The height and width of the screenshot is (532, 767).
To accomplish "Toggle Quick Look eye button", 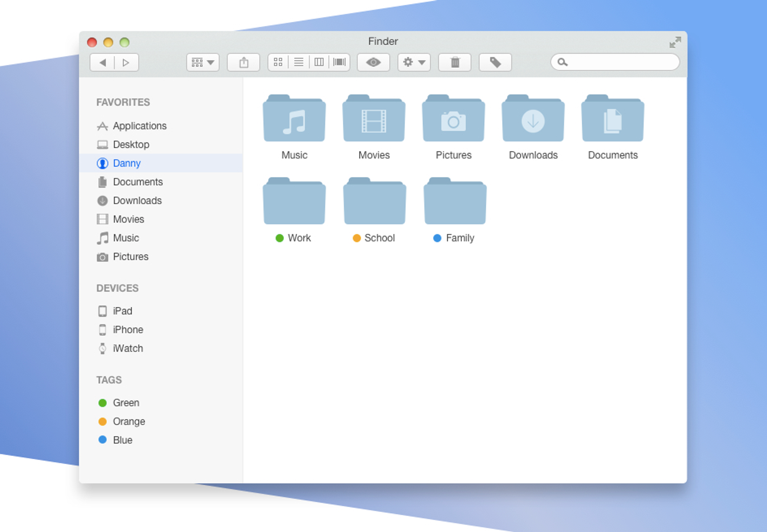I will pyautogui.click(x=373, y=62).
